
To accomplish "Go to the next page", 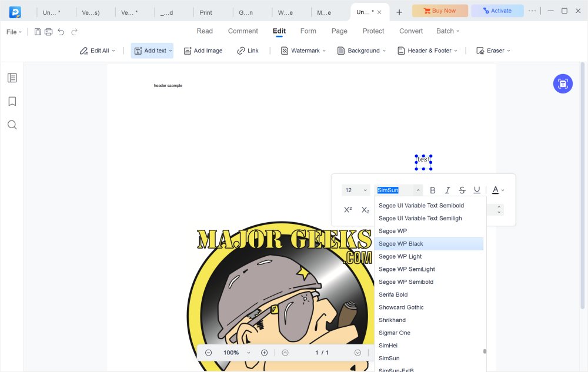I will (x=358, y=353).
